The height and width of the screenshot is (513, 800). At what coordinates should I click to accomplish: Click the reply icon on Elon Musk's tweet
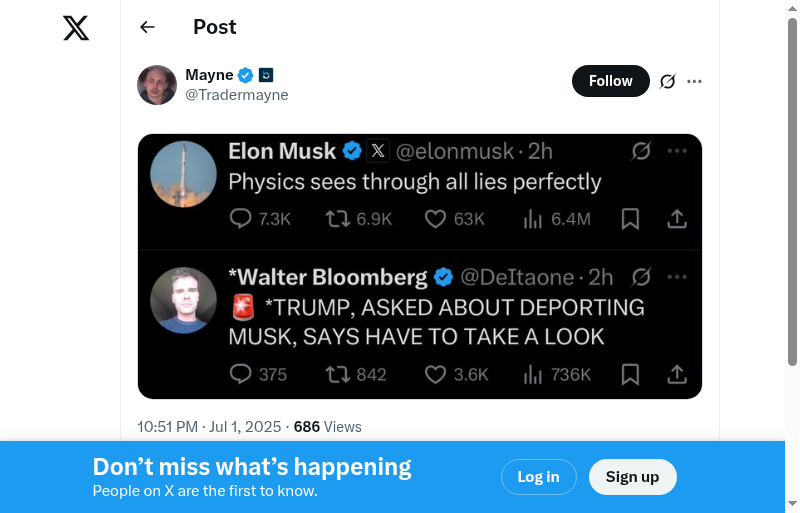click(241, 218)
